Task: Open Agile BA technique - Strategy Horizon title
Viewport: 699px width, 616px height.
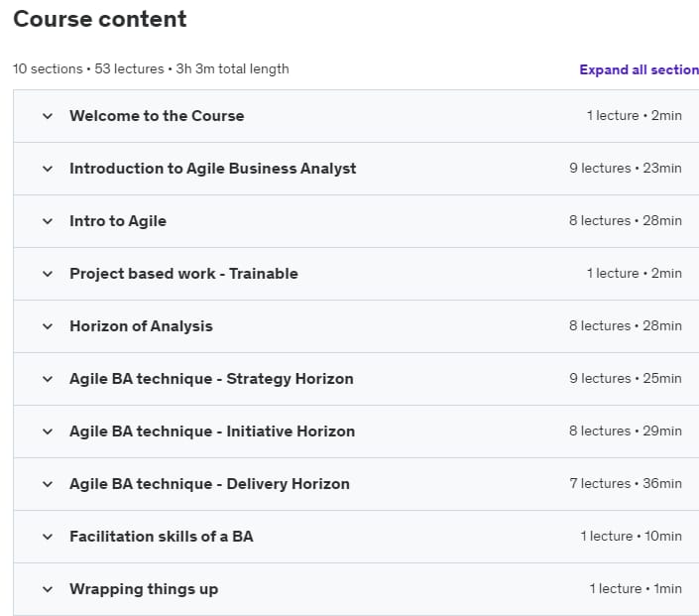Action: (211, 379)
